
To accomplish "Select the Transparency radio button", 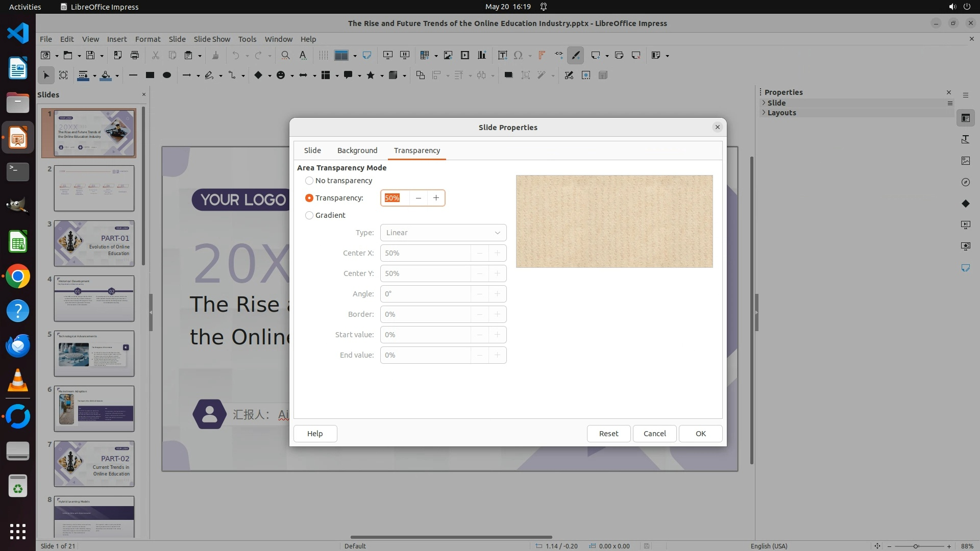I will [x=309, y=198].
